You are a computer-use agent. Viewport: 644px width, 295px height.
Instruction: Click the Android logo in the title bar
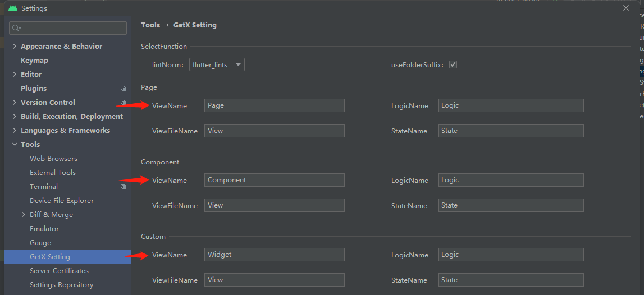click(x=12, y=8)
